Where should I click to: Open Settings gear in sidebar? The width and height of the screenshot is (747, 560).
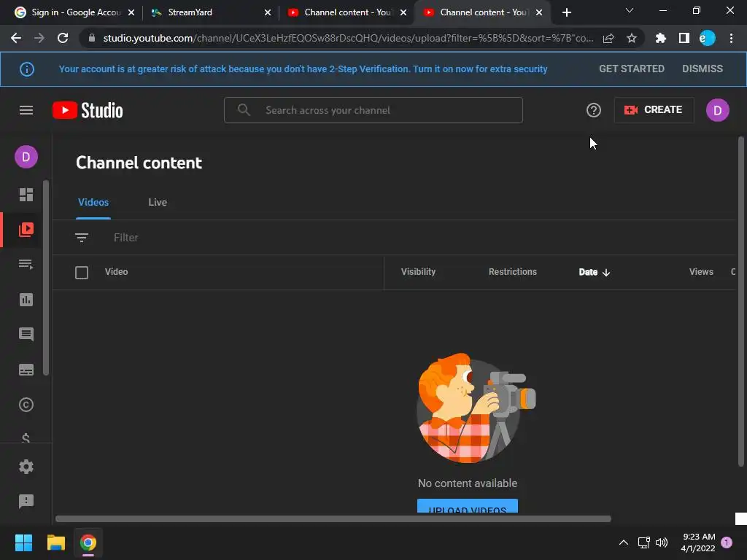click(26, 467)
